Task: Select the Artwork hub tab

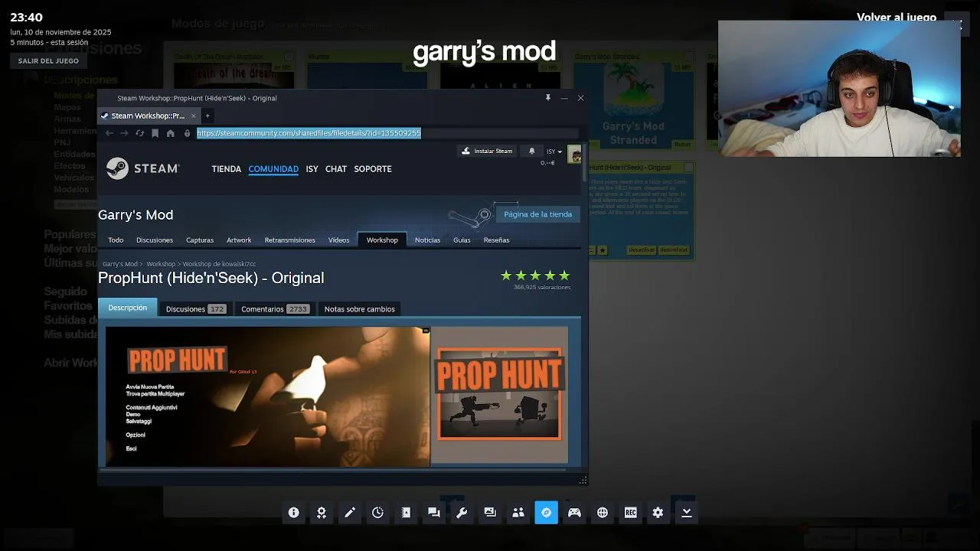Action: (239, 240)
